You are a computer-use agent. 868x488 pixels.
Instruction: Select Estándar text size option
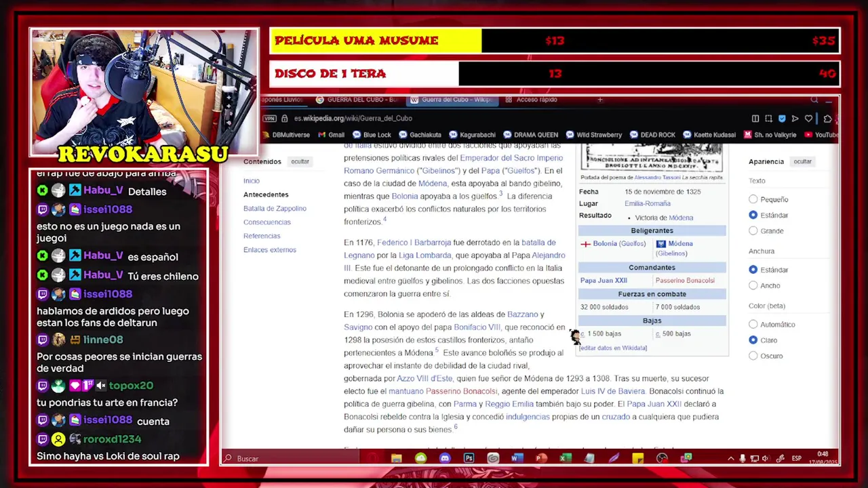pyautogui.click(x=753, y=215)
